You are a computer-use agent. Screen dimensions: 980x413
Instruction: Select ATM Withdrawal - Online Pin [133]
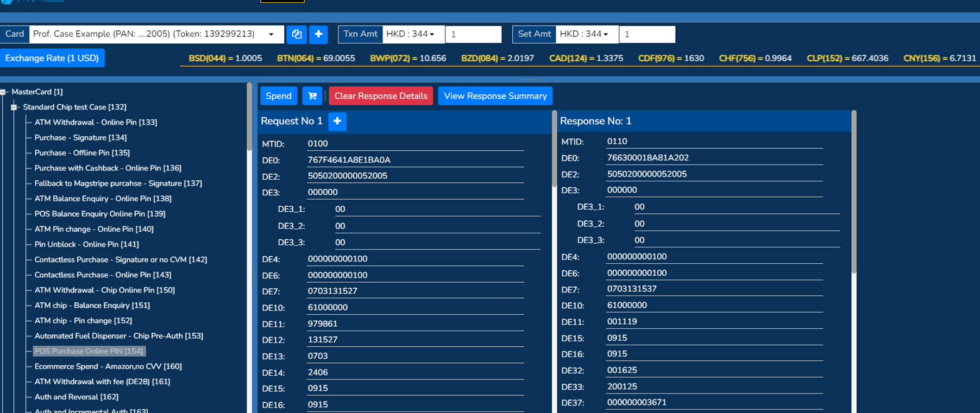[x=96, y=123]
